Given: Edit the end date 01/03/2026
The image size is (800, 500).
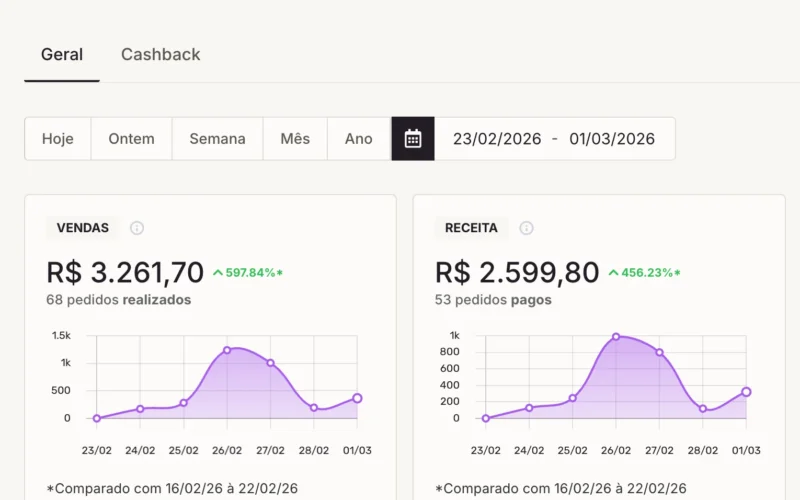Looking at the screenshot, I should (612, 139).
